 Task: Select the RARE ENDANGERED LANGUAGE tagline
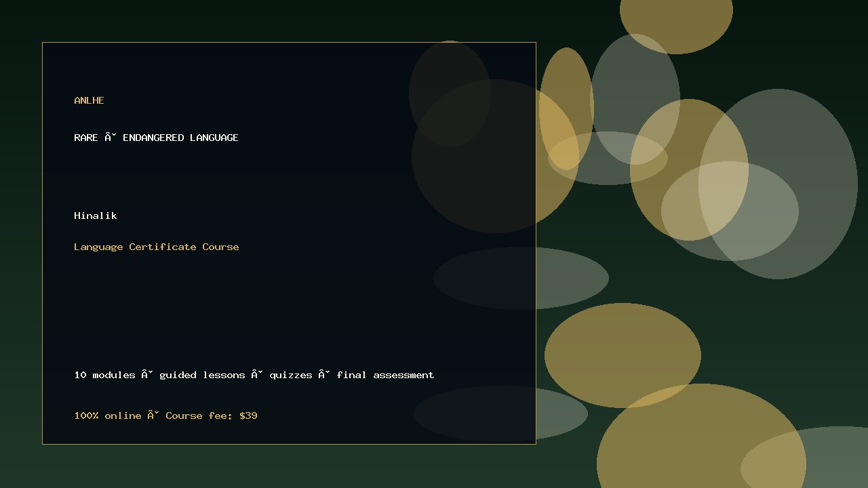156,138
